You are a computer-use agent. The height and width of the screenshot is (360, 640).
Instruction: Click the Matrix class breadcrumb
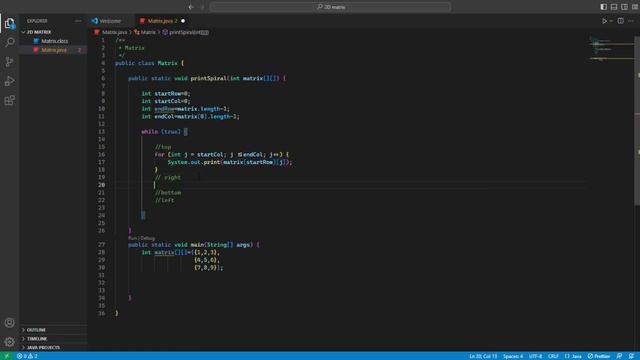(145, 32)
